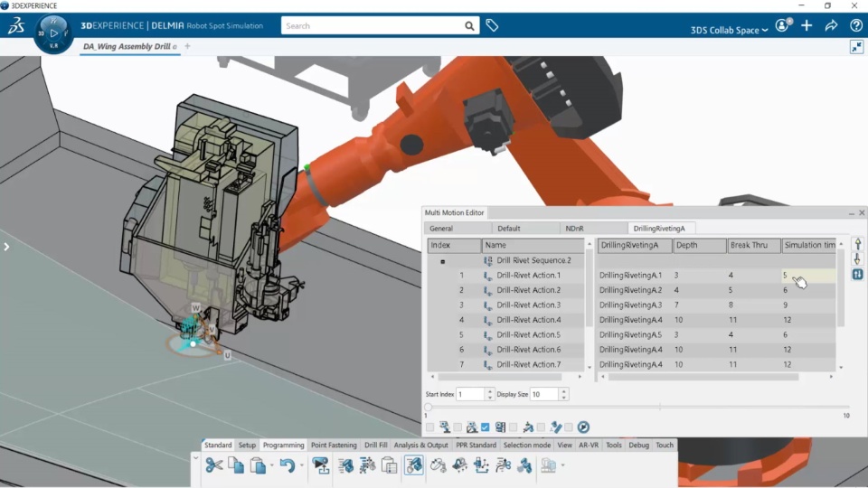Expand the left side panel arrow
The image size is (868, 488).
tap(6, 247)
